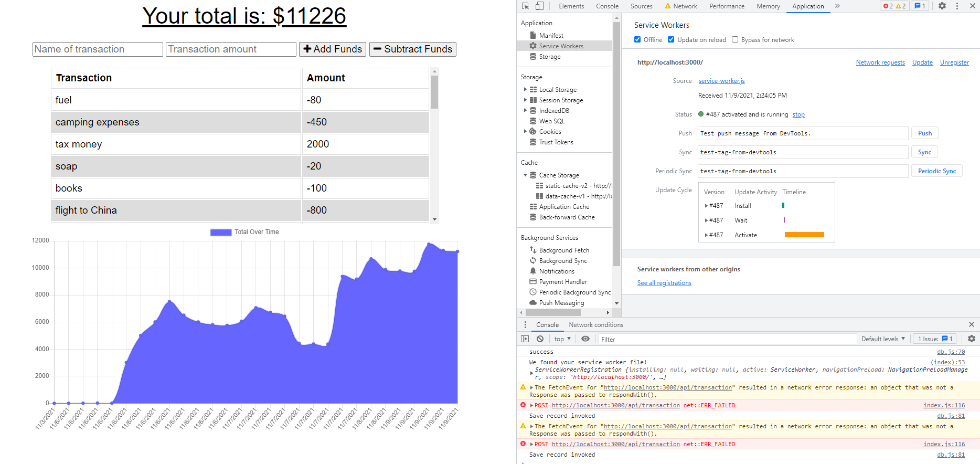Image resolution: width=980 pixels, height=464 pixels.
Task: Toggle the Total Over Time legend swatch
Action: [x=221, y=232]
